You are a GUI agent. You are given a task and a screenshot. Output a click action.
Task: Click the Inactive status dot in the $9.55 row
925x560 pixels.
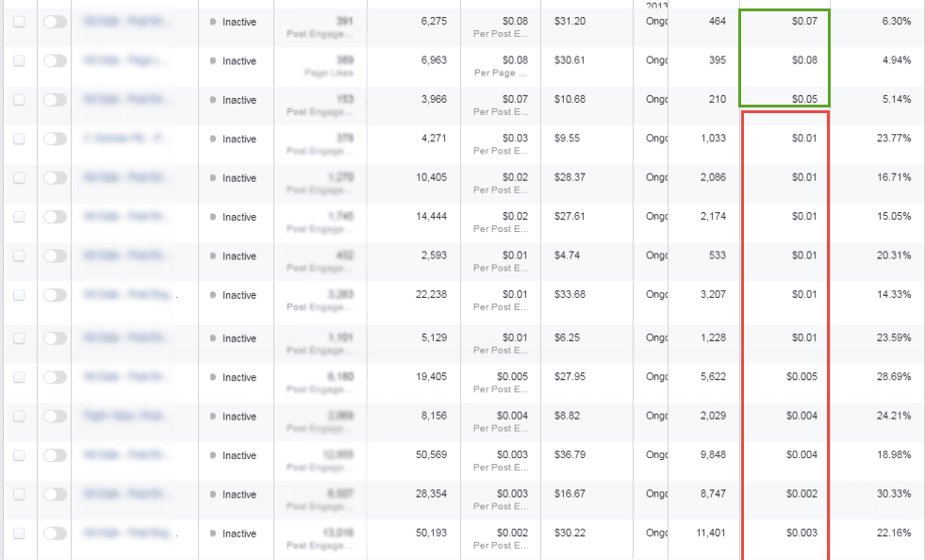coord(213,140)
